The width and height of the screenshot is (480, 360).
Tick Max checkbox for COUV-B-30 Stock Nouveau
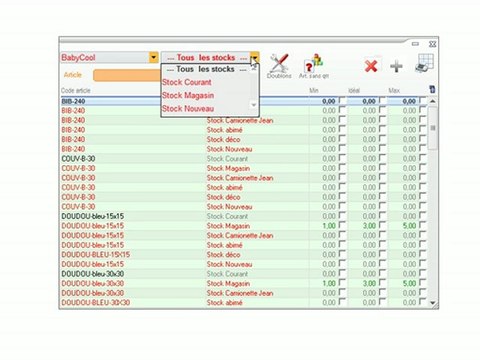(422, 206)
